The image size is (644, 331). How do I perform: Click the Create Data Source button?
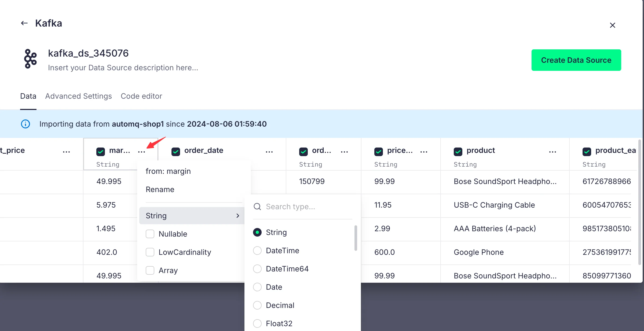click(576, 60)
